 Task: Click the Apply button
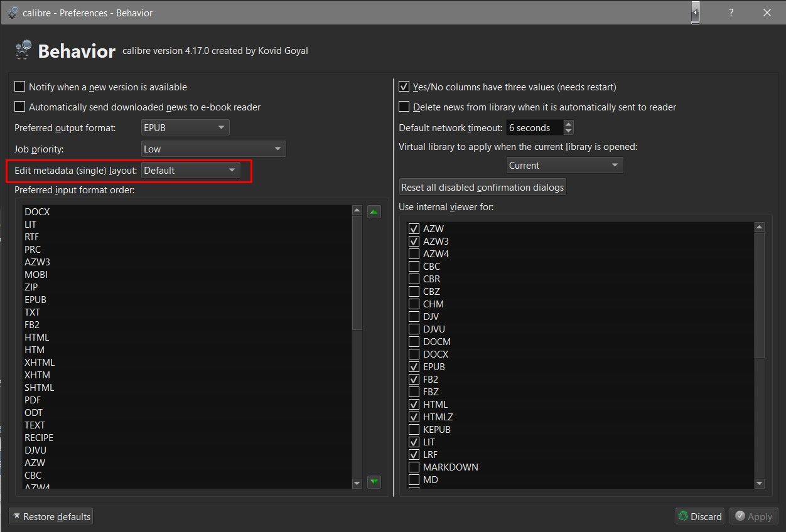pyautogui.click(x=753, y=516)
